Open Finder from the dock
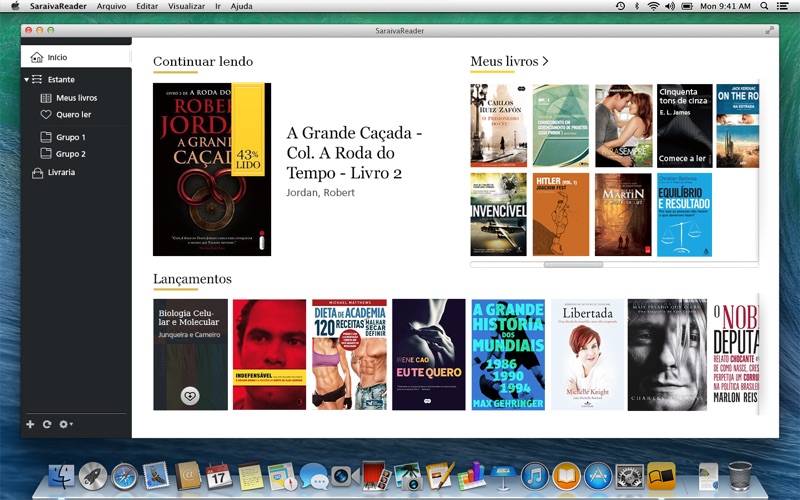 [x=61, y=476]
